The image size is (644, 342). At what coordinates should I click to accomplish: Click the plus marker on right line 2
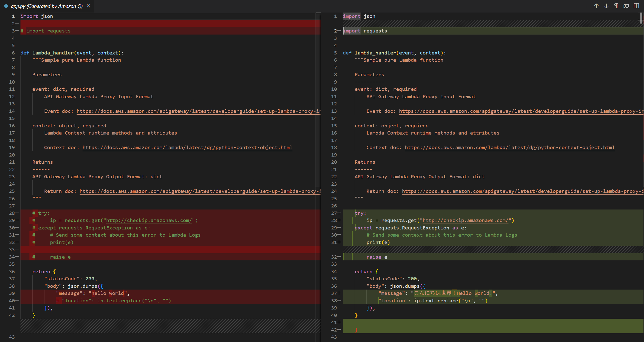339,31
